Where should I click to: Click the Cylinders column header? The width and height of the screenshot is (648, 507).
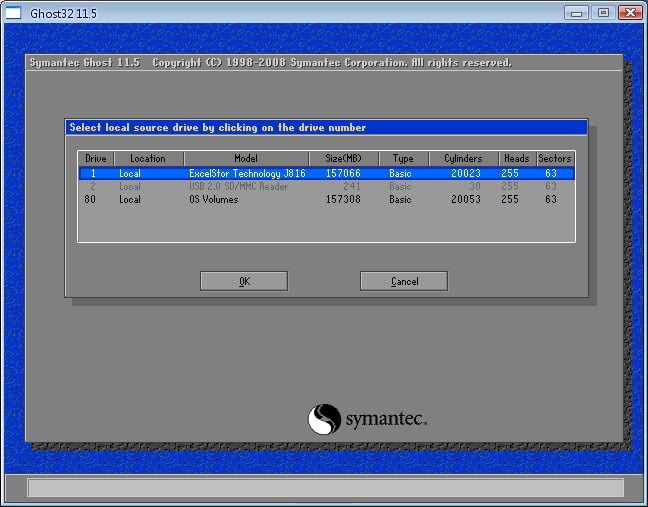tap(463, 159)
